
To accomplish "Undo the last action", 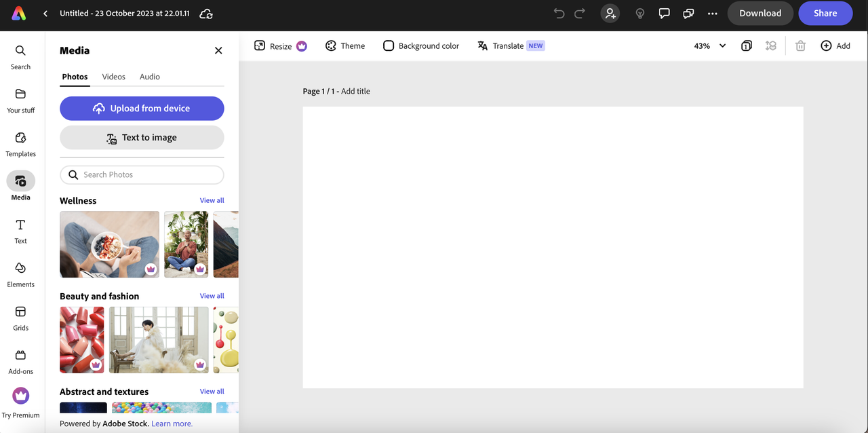I will [559, 14].
